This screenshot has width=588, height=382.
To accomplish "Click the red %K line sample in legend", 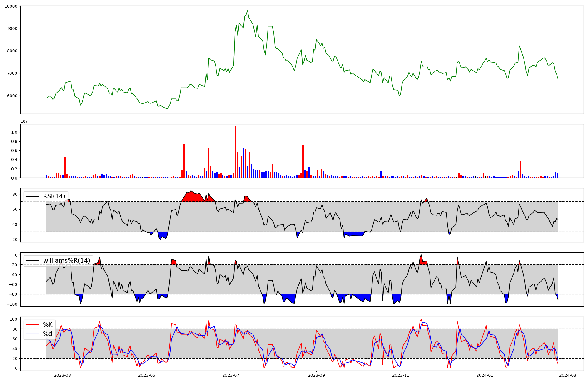I will tap(32, 325).
